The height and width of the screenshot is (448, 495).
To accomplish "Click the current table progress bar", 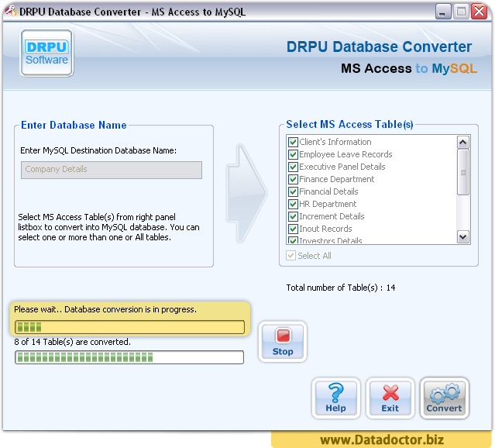I will coord(129,327).
